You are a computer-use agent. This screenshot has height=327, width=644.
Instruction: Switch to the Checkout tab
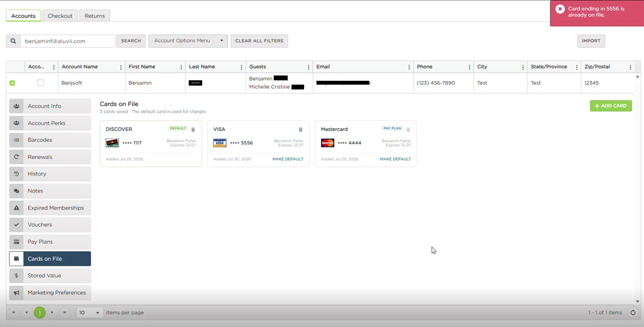click(60, 16)
